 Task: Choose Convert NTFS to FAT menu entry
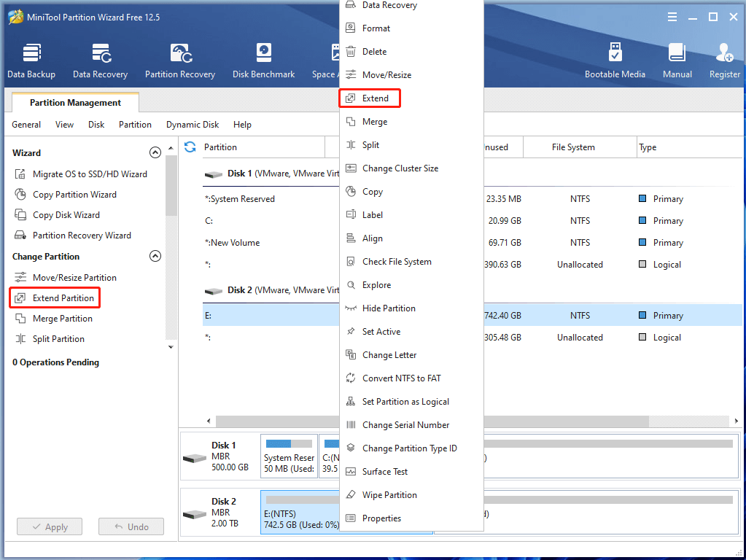[401, 378]
